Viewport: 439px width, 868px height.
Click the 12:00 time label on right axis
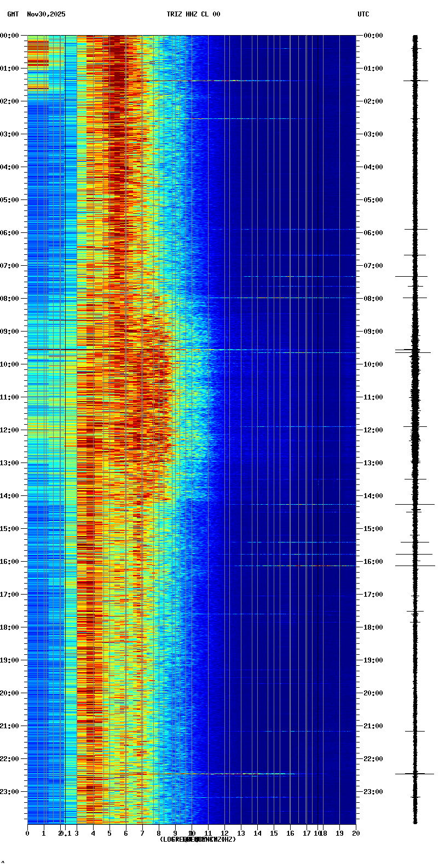[373, 430]
